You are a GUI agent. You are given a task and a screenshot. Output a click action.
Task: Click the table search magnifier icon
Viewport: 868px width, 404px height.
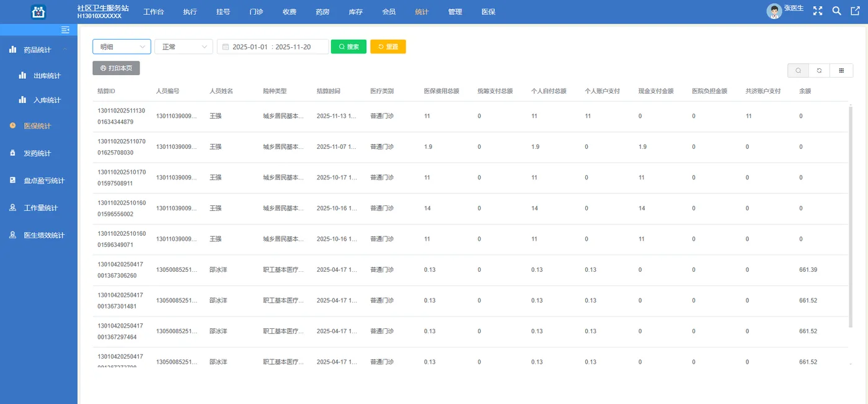coord(798,70)
